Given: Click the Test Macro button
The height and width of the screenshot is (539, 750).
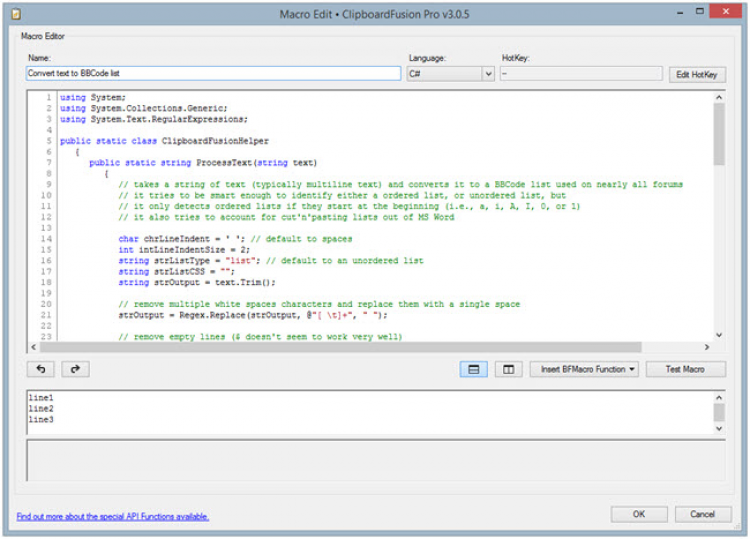Looking at the screenshot, I should (685, 369).
